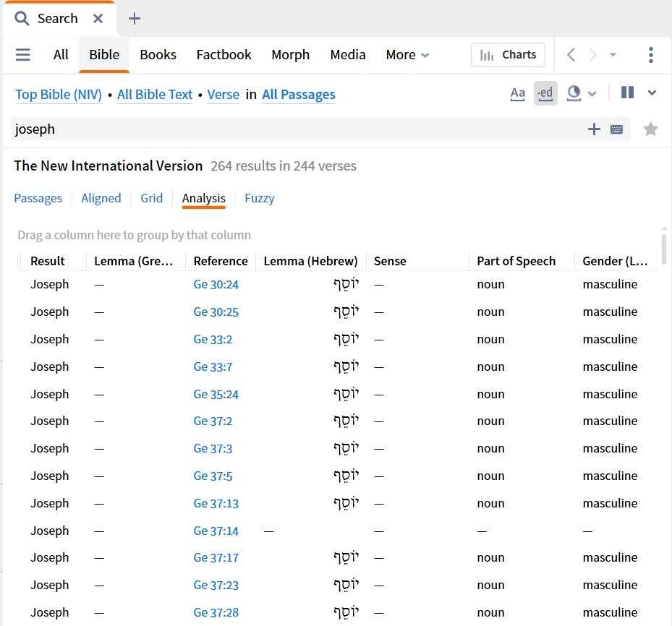The width and height of the screenshot is (672, 626).
Task: Go back with the left arrow
Action: 571,55
